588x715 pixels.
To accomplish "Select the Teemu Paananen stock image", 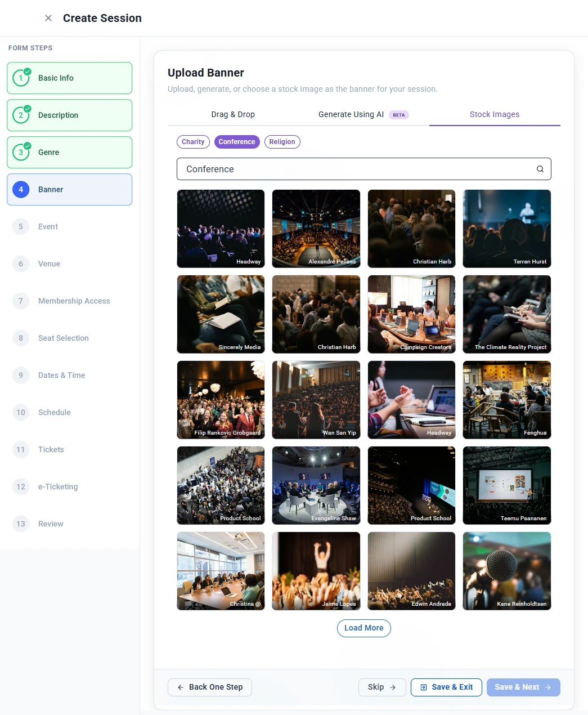I will pyautogui.click(x=507, y=485).
